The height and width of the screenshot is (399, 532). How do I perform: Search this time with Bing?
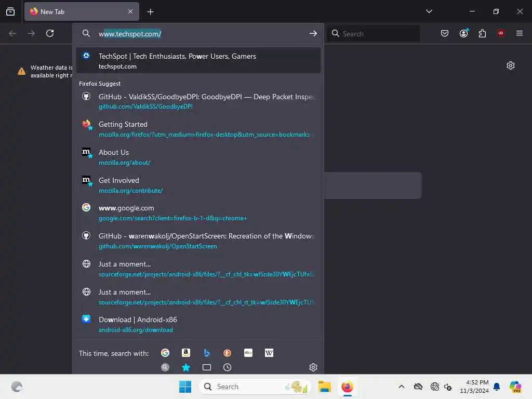pyautogui.click(x=207, y=353)
